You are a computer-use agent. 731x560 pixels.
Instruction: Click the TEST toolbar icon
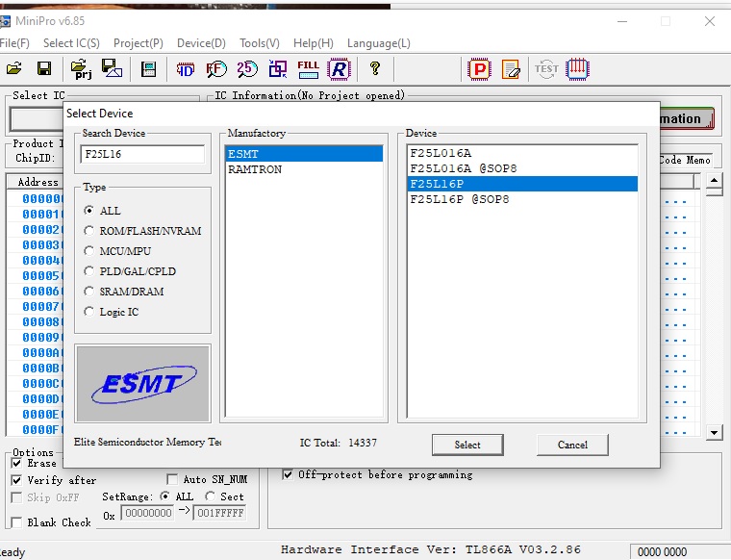coord(546,69)
